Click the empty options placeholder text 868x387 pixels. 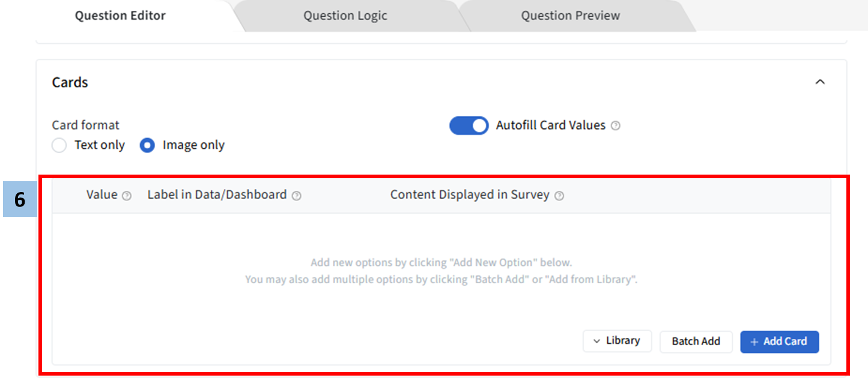pos(441,271)
